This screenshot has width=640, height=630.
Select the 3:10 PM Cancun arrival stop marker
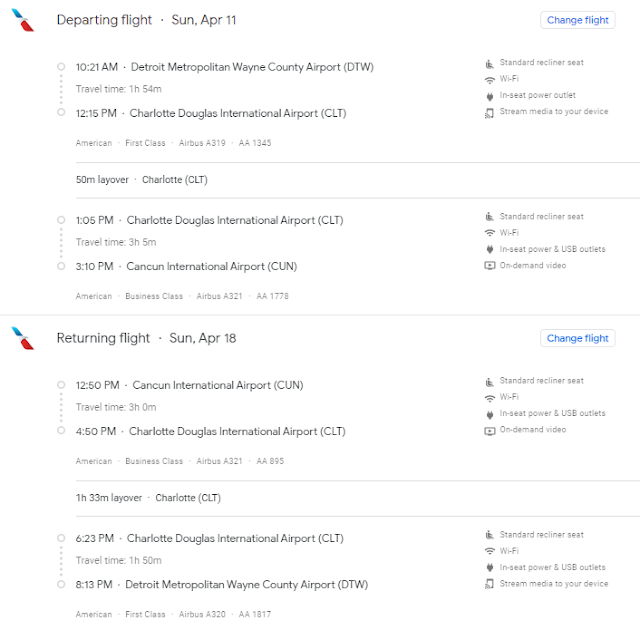61,267
